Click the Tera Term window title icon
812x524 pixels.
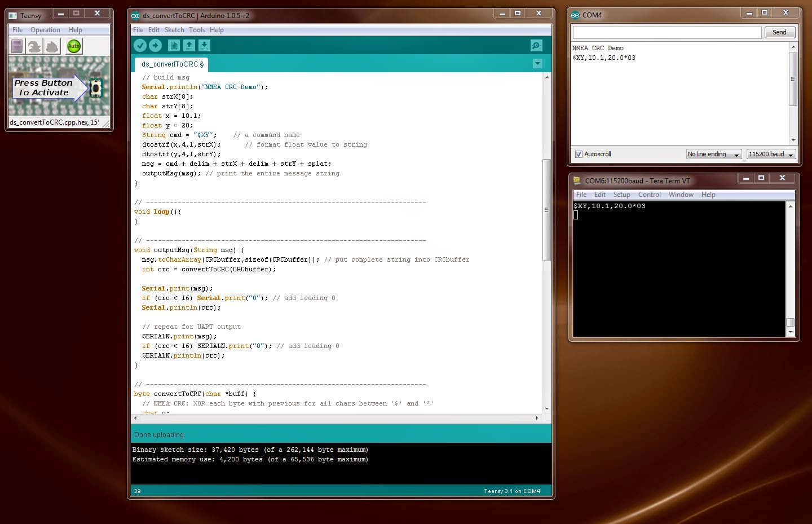577,180
